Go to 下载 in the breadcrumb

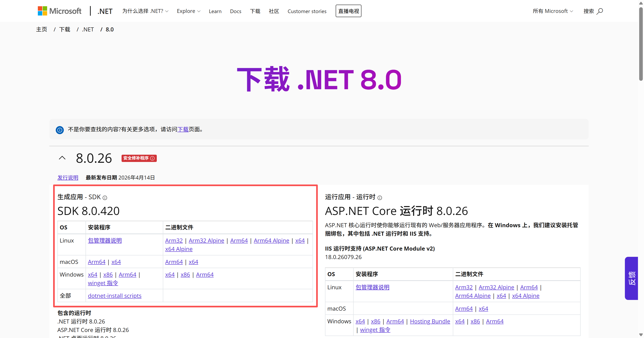tap(64, 29)
